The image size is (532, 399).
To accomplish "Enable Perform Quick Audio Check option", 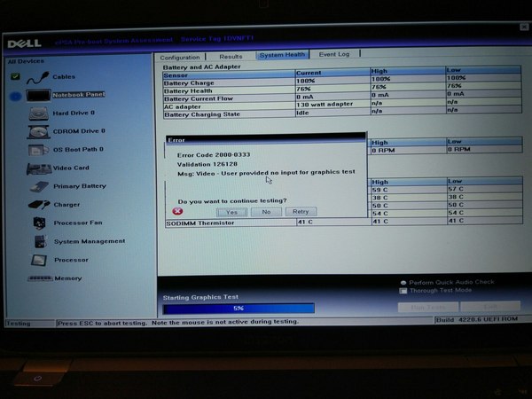I will click(403, 282).
